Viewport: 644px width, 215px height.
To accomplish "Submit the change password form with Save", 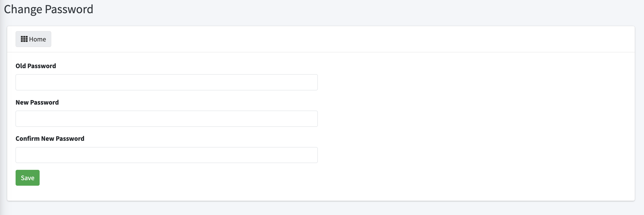I will [27, 178].
